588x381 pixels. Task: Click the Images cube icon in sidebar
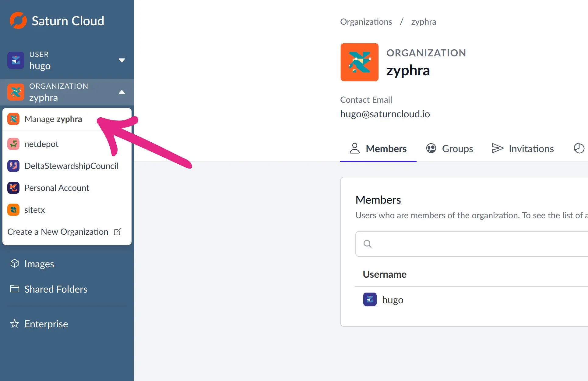[15, 264]
